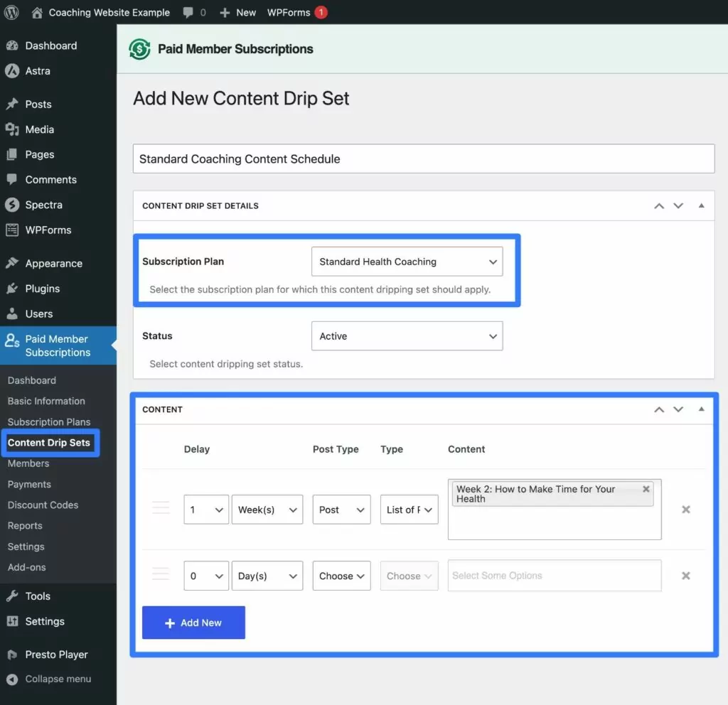Open the Day(s) delay unit dropdown

(x=267, y=576)
